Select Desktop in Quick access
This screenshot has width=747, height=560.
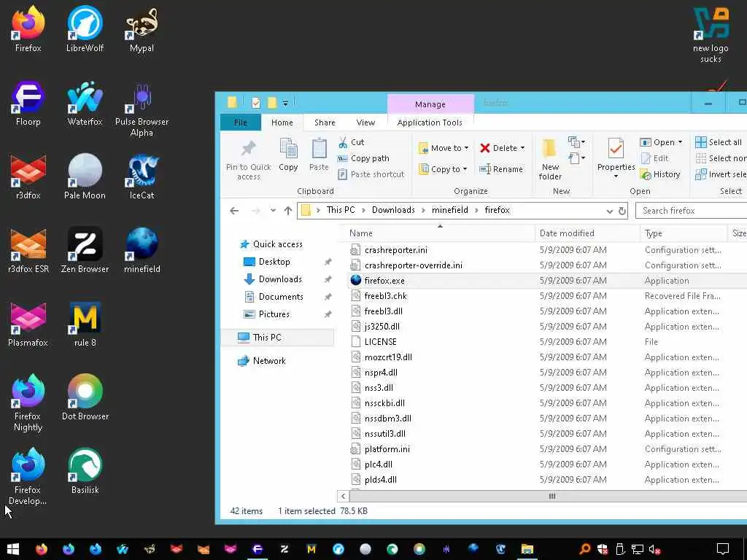click(x=274, y=262)
